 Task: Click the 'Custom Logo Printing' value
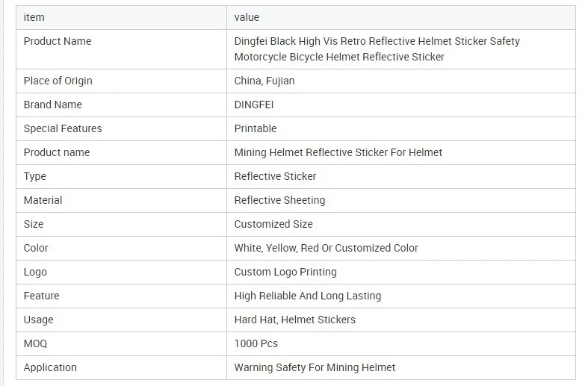(285, 272)
